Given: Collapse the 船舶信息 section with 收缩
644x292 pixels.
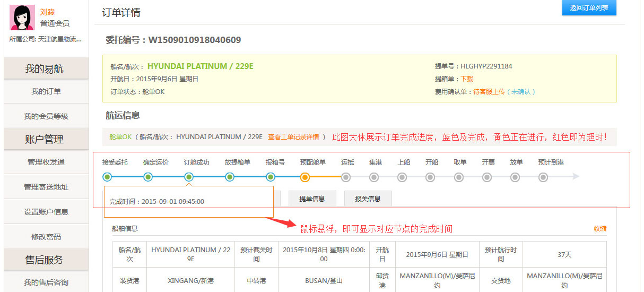Looking at the screenshot, I should coord(600,229).
